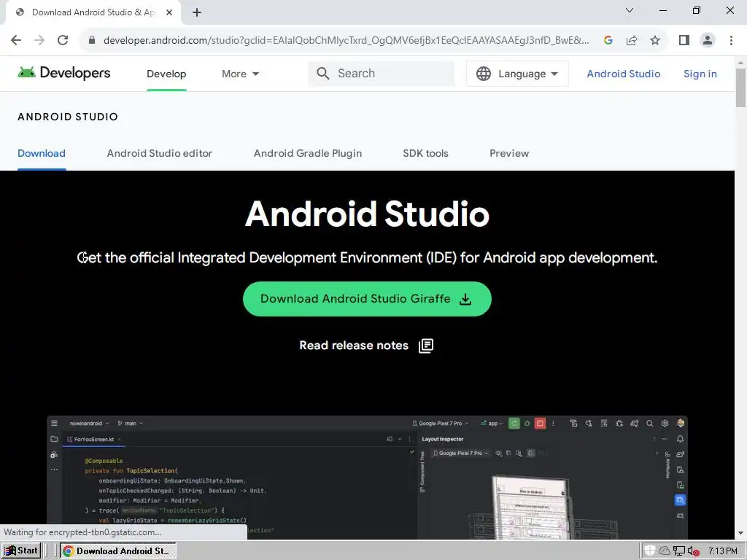747x560 pixels.
Task: Expand the More dropdown menu
Action: [241, 74]
